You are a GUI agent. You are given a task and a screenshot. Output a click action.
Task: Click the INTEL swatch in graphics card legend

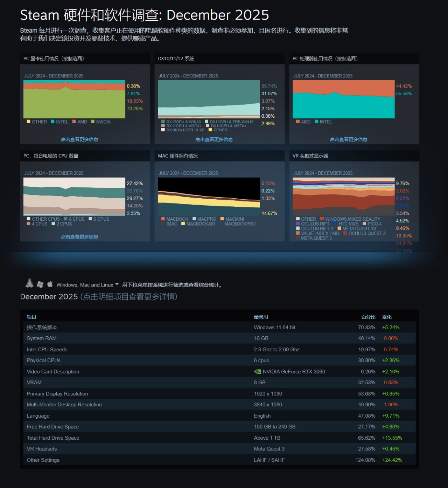click(52, 122)
